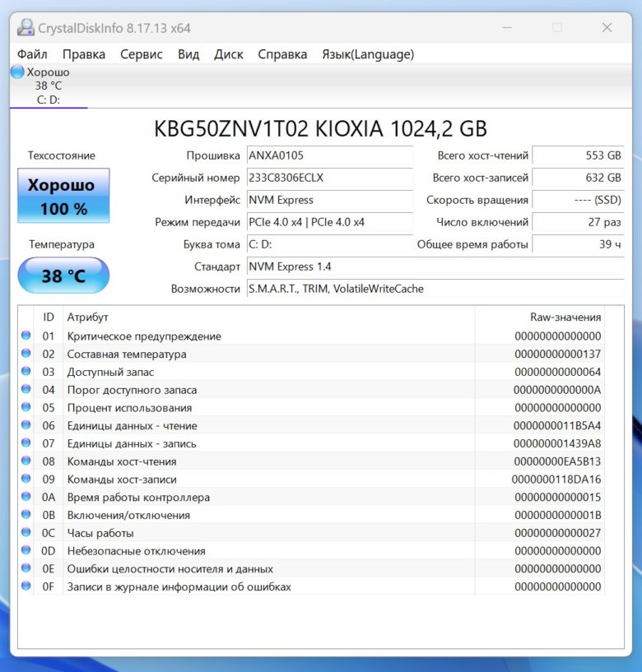This screenshot has height=672, width=642.
Task: Select the Доступный запас attribute name
Action: [x=110, y=372]
